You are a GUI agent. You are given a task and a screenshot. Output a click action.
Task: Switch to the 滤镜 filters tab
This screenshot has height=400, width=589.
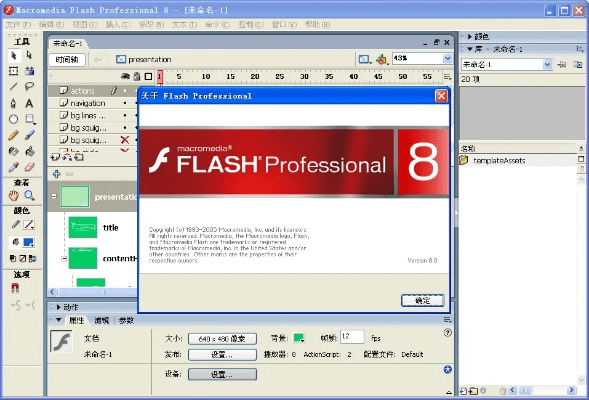pos(101,320)
